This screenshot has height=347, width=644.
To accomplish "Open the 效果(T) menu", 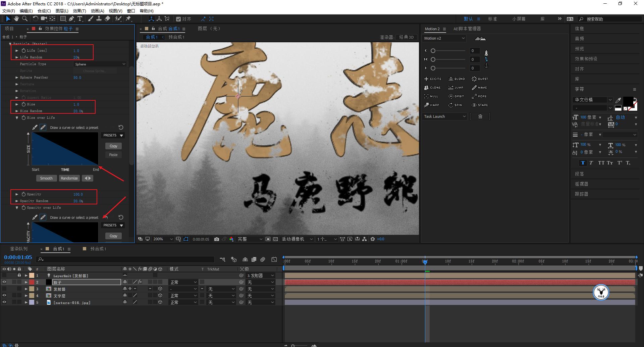I will [79, 11].
